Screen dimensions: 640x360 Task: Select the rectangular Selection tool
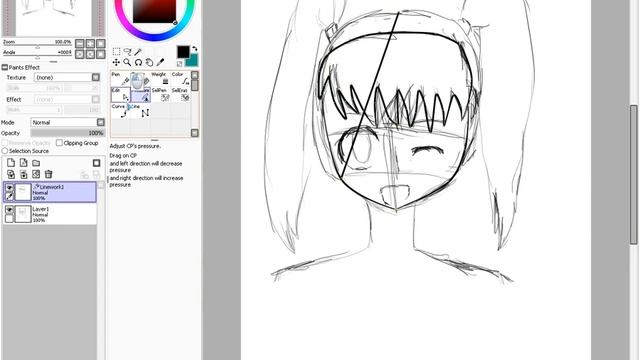coord(116,51)
